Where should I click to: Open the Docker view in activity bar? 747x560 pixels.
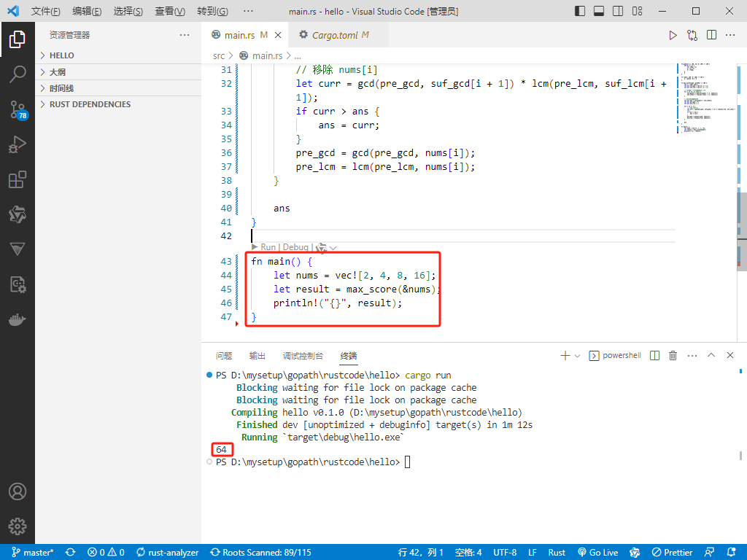(18, 319)
